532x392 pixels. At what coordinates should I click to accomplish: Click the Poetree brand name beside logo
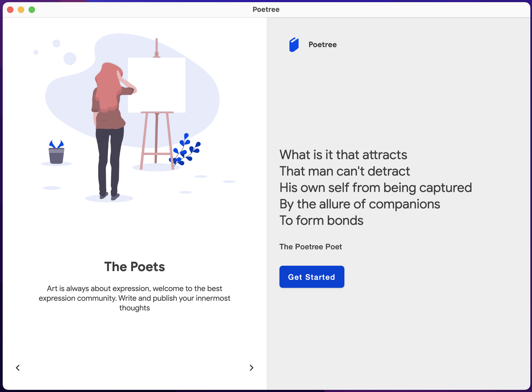[323, 45]
